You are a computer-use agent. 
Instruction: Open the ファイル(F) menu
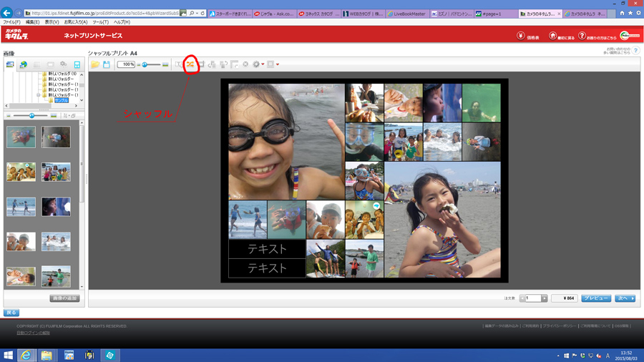click(x=12, y=22)
